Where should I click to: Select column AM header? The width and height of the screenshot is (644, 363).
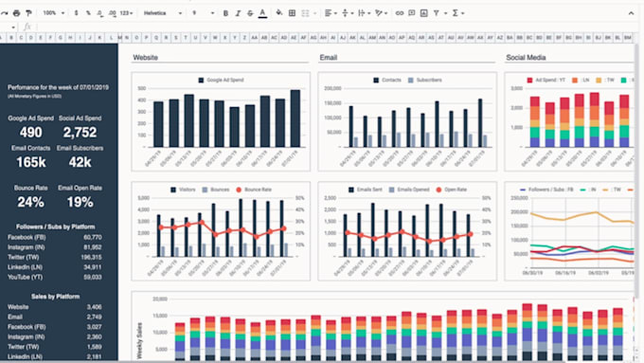pyautogui.click(x=372, y=37)
